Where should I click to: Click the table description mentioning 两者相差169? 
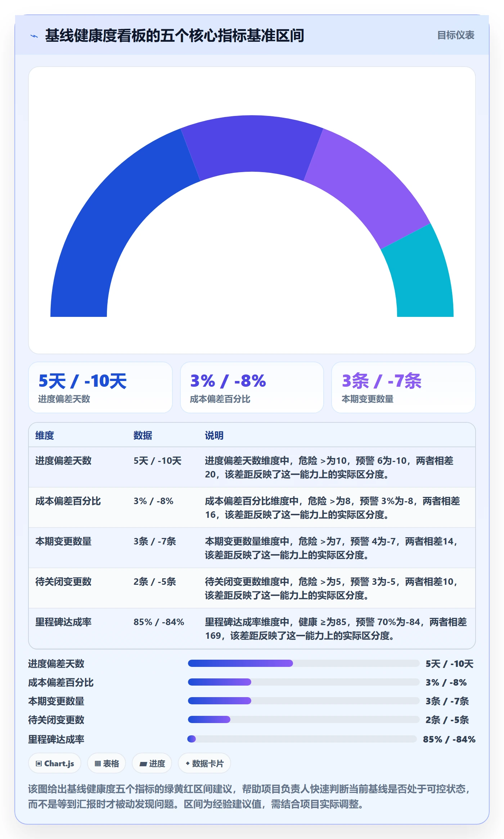(x=336, y=629)
